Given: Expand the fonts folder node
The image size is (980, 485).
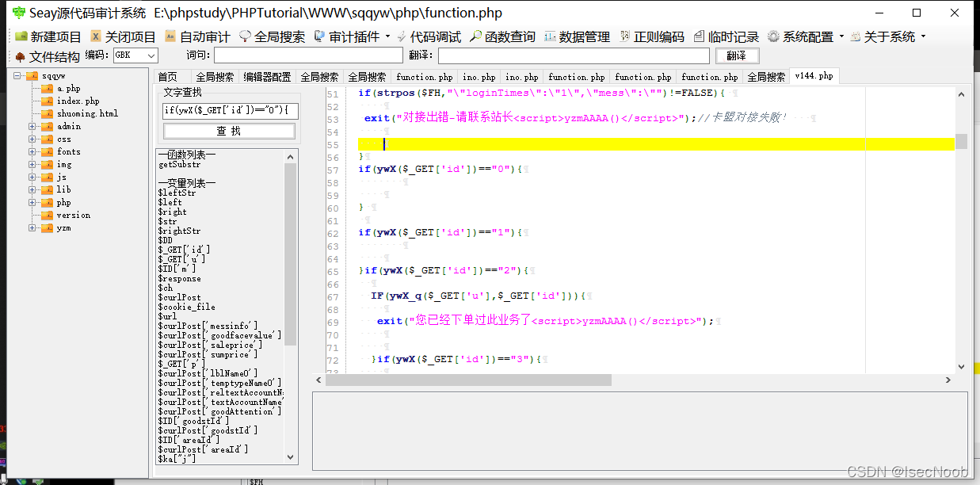Looking at the screenshot, I should (x=32, y=152).
